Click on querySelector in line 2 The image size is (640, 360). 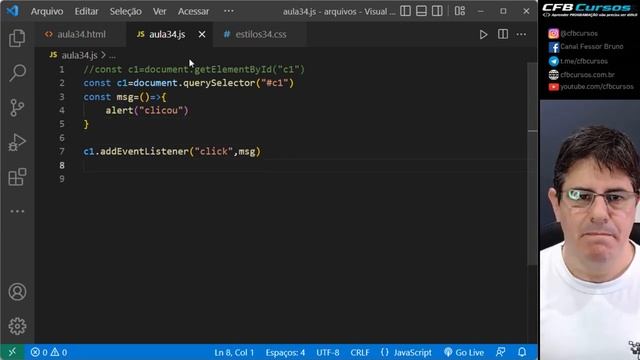219,83
